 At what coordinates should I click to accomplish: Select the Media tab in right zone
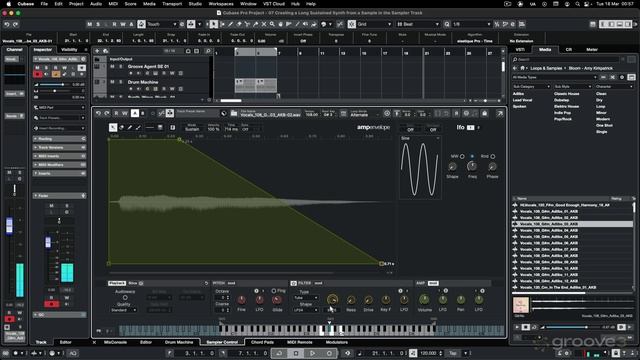click(x=545, y=49)
